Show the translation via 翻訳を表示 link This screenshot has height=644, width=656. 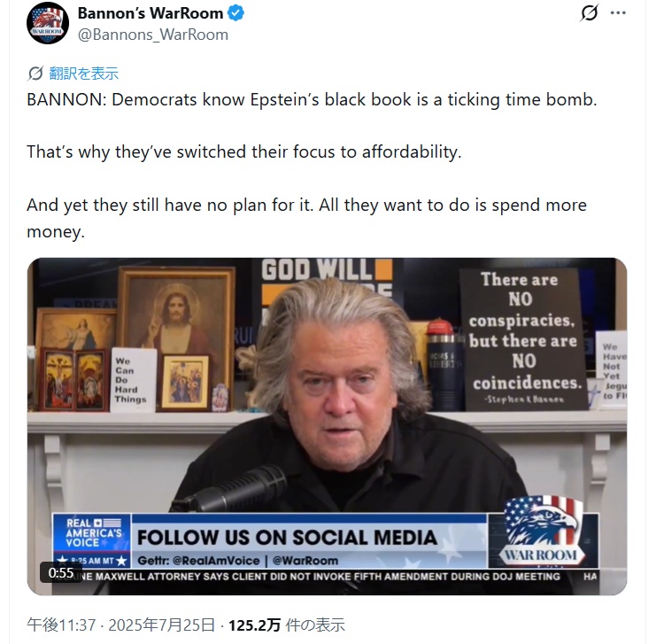(x=83, y=74)
